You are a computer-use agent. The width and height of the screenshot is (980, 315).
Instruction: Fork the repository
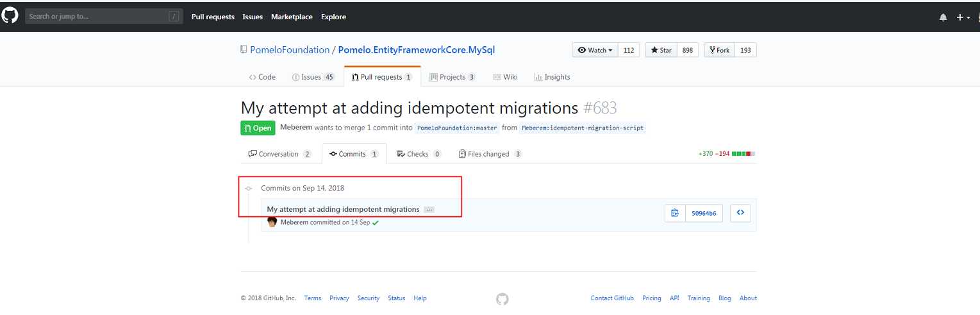[x=718, y=50]
